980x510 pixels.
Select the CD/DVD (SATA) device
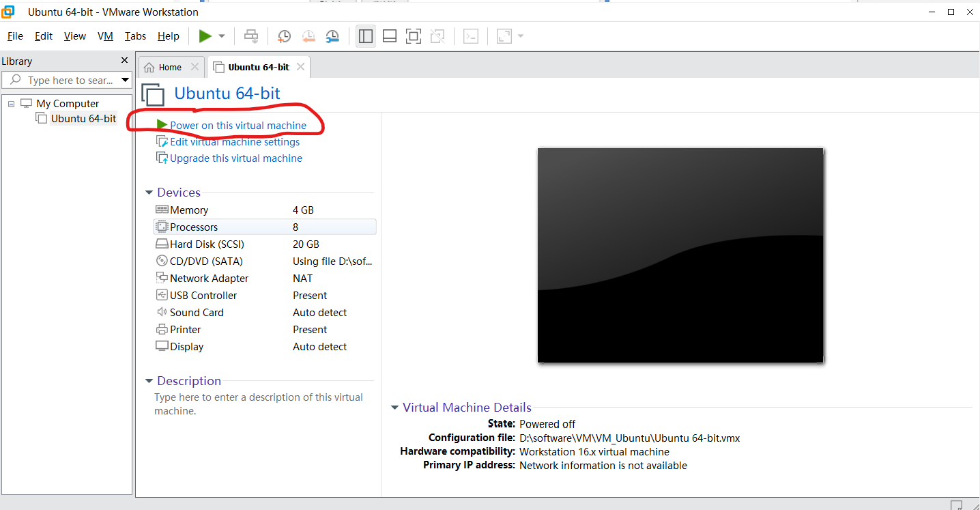click(265, 261)
